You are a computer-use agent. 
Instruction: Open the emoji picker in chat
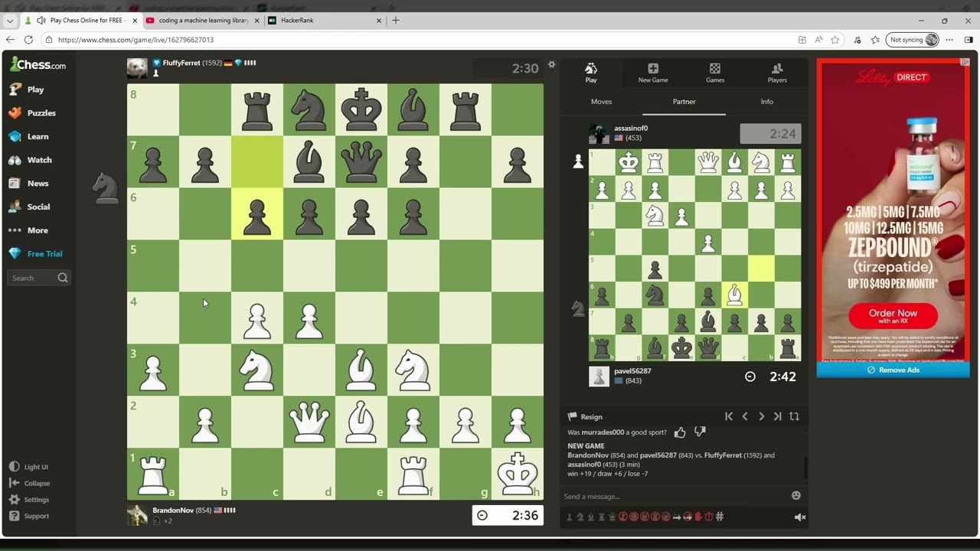pos(796,496)
